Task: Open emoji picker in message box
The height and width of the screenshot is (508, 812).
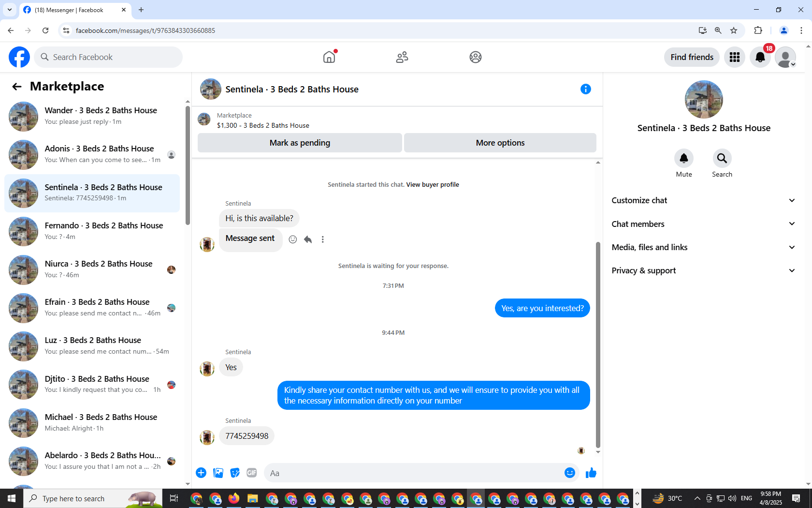Action: (570, 473)
